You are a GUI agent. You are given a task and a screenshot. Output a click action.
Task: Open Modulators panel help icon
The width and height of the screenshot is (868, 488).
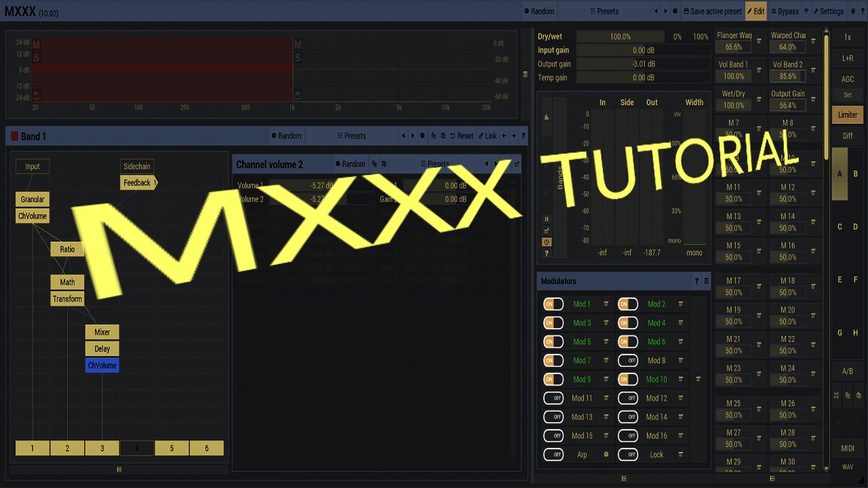click(x=696, y=281)
